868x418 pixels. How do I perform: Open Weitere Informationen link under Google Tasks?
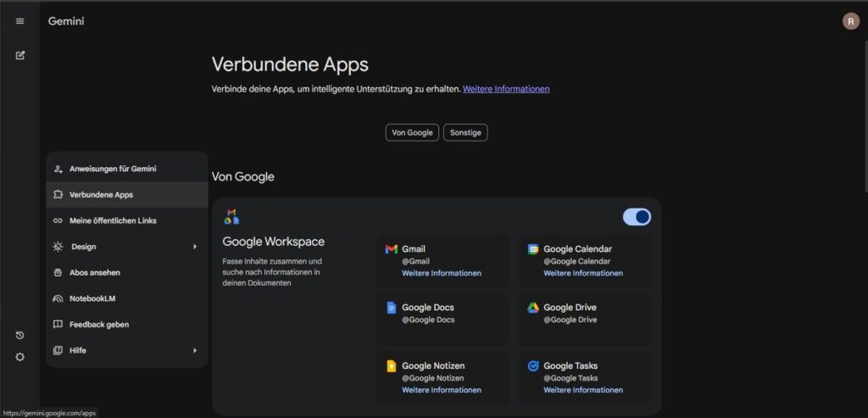(583, 390)
